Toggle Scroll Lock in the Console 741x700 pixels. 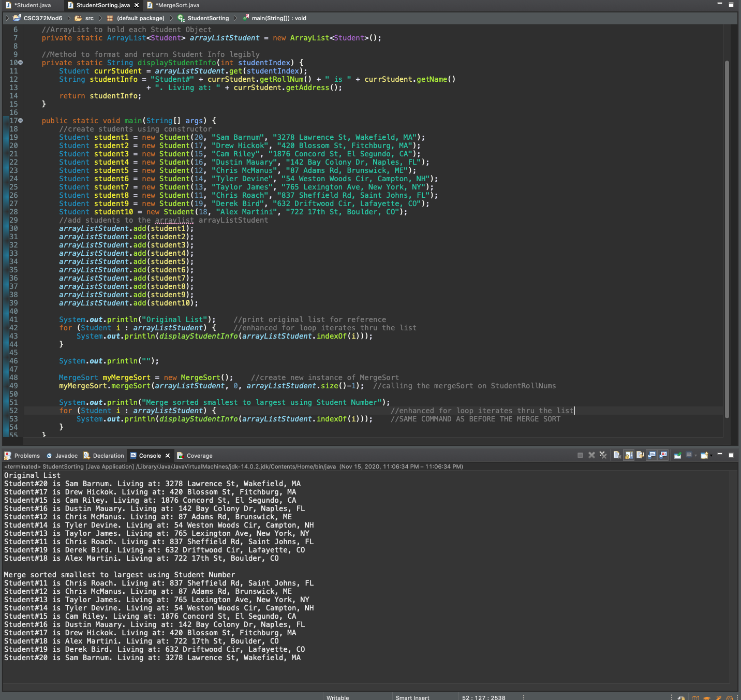point(629,455)
